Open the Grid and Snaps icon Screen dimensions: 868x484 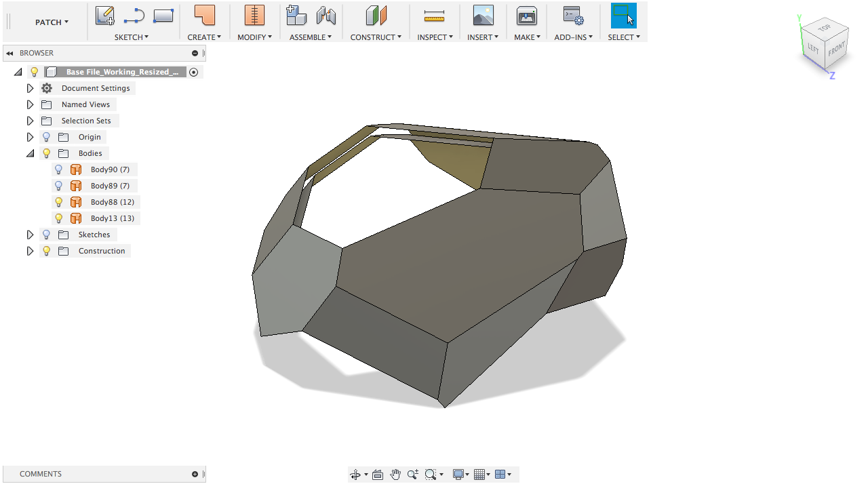click(x=479, y=475)
